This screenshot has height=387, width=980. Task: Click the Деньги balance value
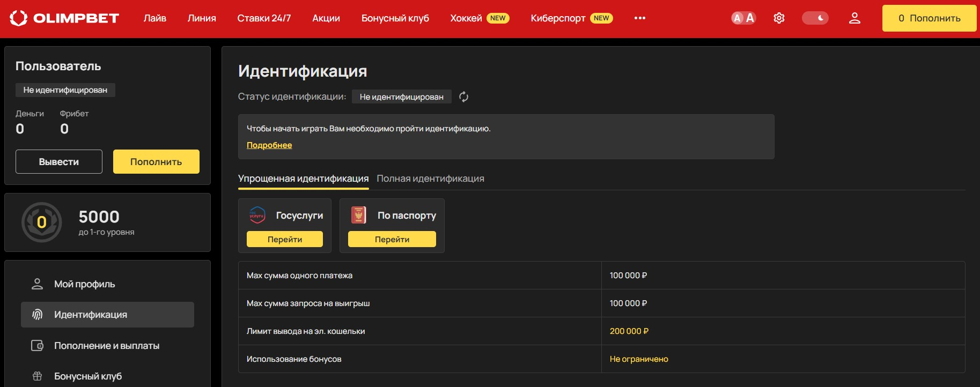tap(20, 129)
